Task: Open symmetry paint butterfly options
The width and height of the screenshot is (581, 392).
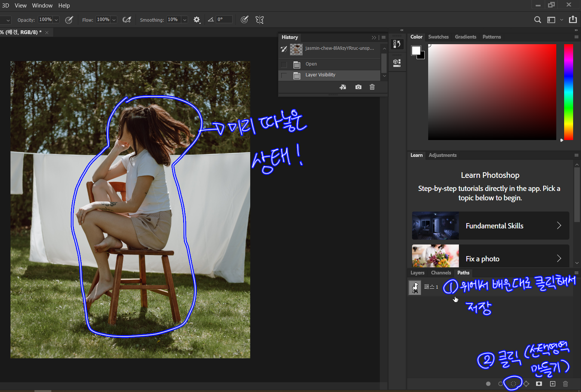Action: point(260,20)
